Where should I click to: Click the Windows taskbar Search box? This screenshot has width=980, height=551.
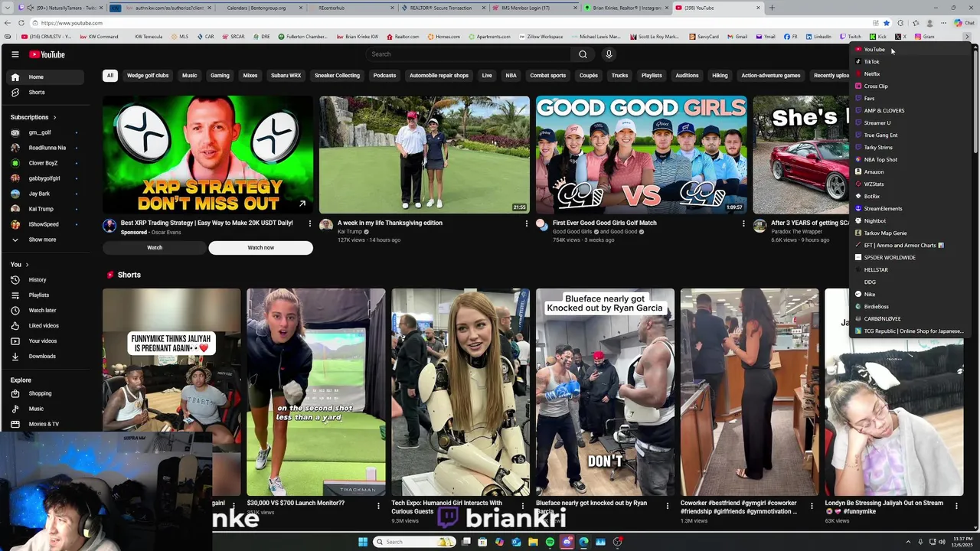(413, 542)
